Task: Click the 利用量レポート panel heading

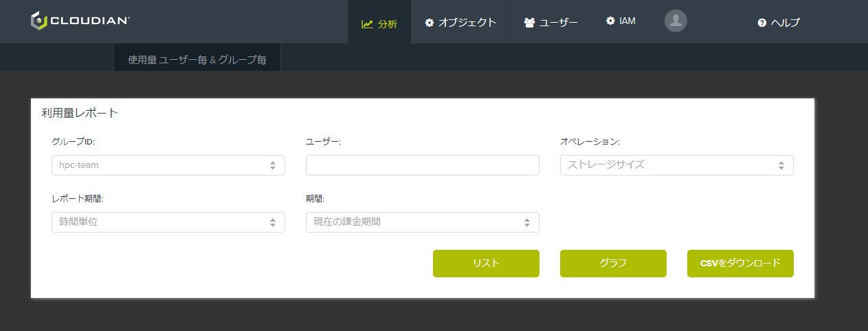Action: point(80,114)
